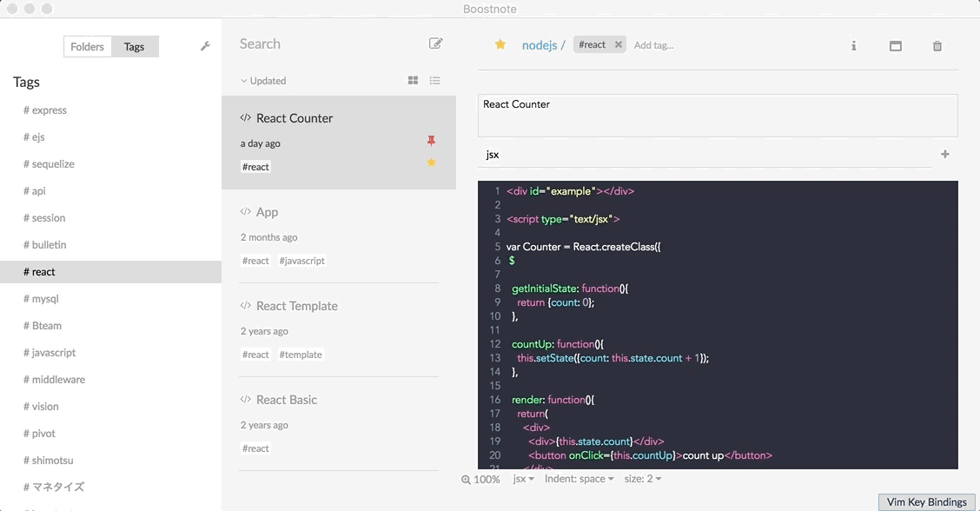This screenshot has width=980, height=511.
Task: Toggle the star on the note header
Action: coord(500,44)
